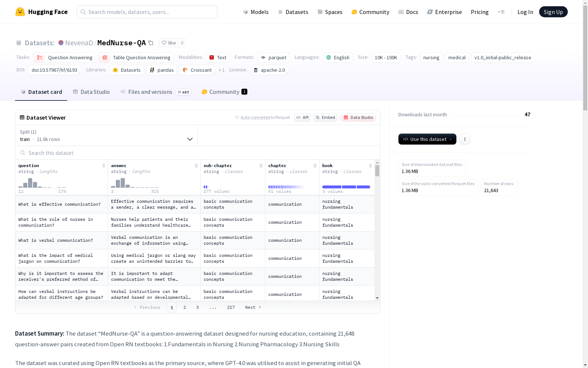Select the 'What is verbal communication?' cell

coord(61,240)
